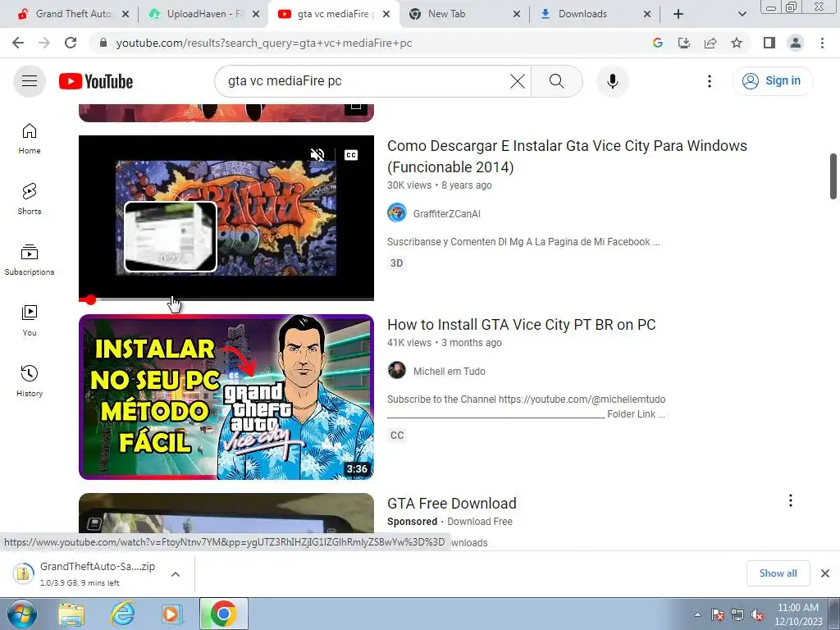This screenshot has width=840, height=630.
Task: Click the browser address bar URL
Action: (x=264, y=43)
